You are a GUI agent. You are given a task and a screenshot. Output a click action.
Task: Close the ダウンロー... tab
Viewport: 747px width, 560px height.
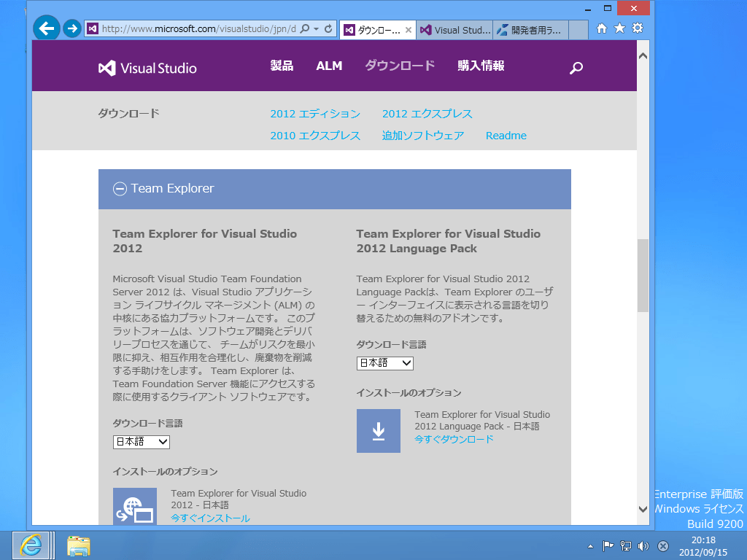pyautogui.click(x=409, y=30)
